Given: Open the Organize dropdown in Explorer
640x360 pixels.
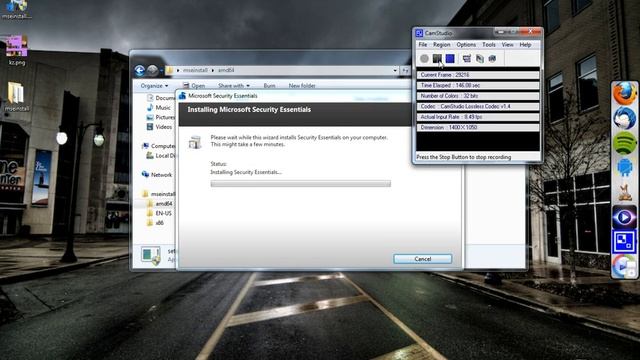Looking at the screenshot, I should (x=154, y=86).
